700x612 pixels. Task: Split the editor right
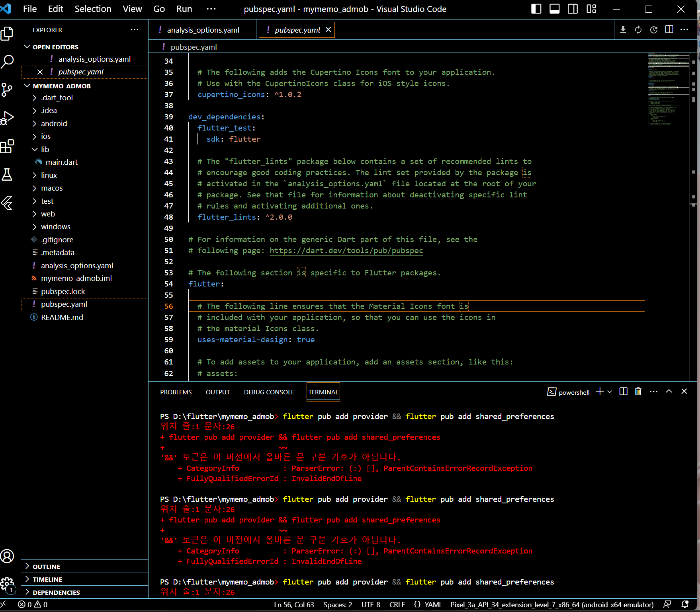[x=669, y=30]
